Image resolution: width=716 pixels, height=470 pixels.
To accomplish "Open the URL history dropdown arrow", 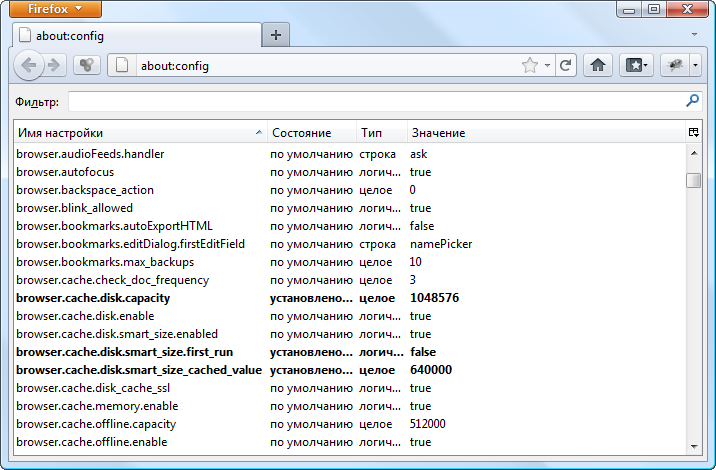I will 548,65.
